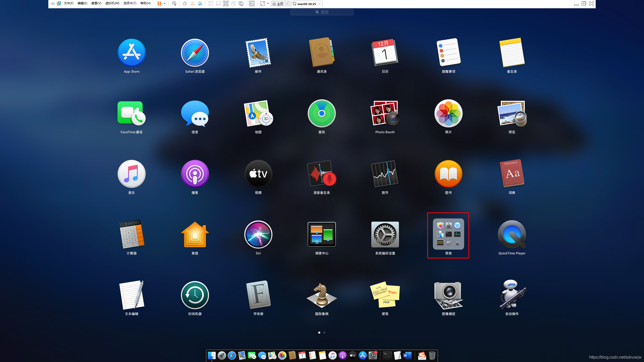The image size is (644, 362).
Task: Expand the pause button dropdown arrow
Action: click(x=165, y=4)
